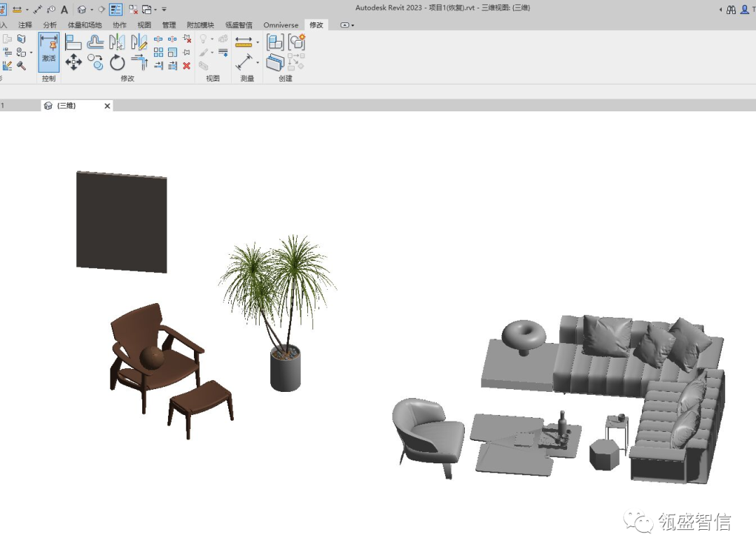Click Tag by Category quick access icon
This screenshot has height=555, width=756.
50,9
